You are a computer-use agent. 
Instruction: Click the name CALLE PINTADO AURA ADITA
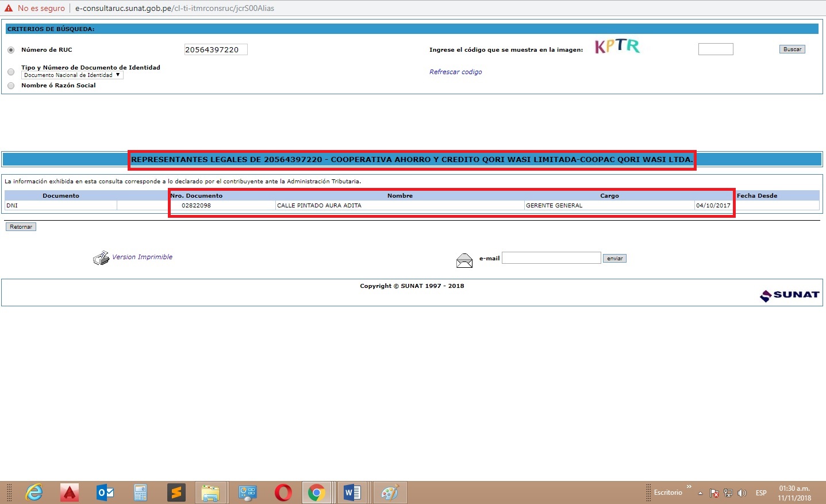pyautogui.click(x=319, y=205)
